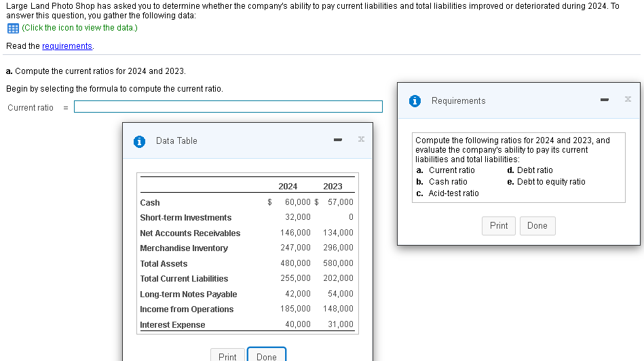Click the 31,000 interest expense value
The height and width of the screenshot is (361, 644).
[x=341, y=324]
